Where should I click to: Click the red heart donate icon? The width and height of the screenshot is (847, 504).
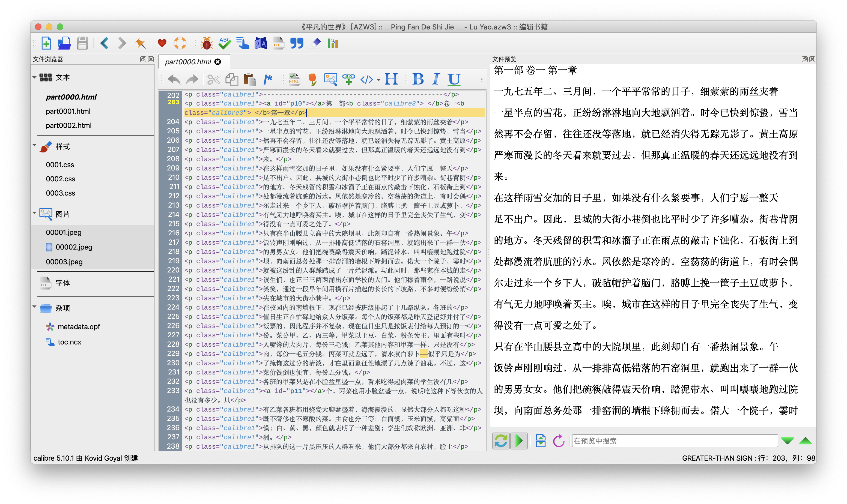point(162,43)
